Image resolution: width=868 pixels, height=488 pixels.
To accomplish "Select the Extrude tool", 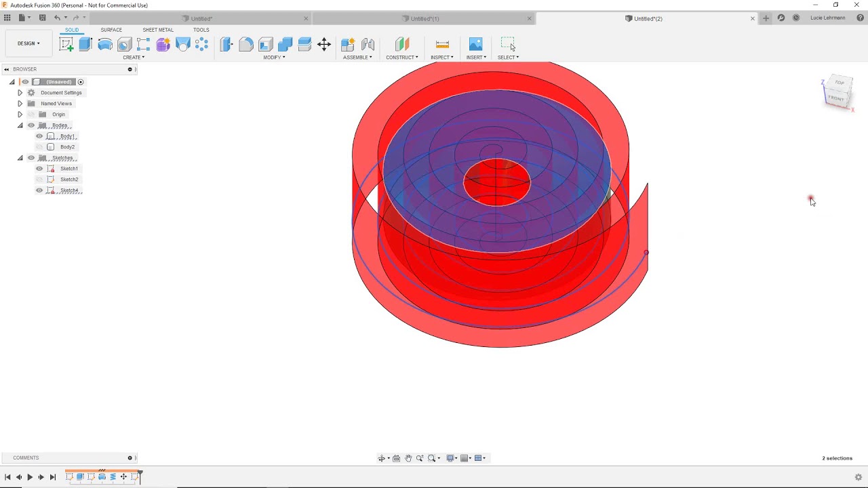I will pyautogui.click(x=85, y=45).
